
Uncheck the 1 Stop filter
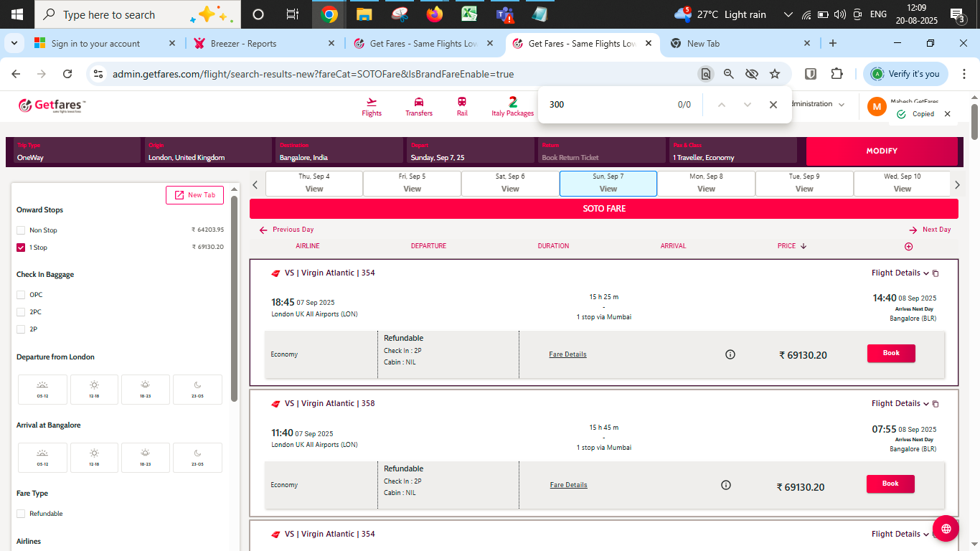[x=21, y=248]
